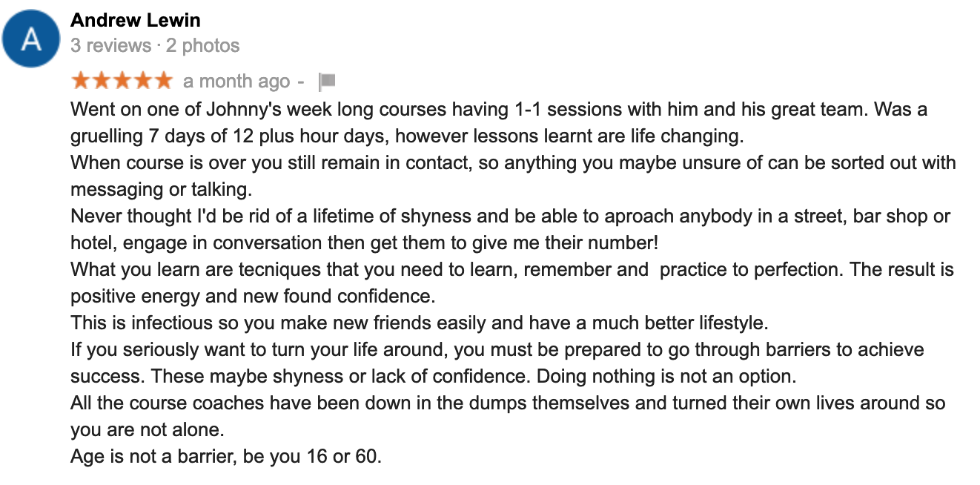Click the final line "Age is not a barrier"
980x485 pixels.
(x=226, y=457)
